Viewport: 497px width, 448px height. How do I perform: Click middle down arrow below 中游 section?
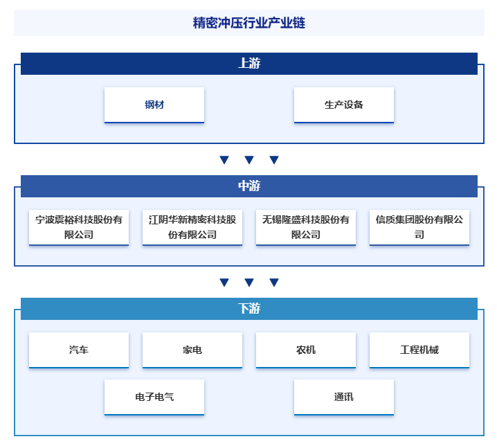(249, 283)
